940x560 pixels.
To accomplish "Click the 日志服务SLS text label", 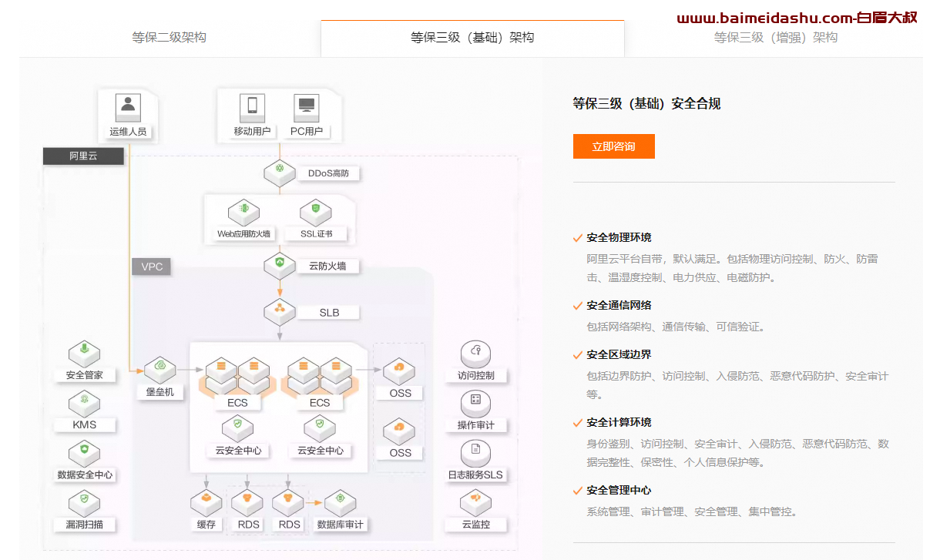I will [x=475, y=474].
